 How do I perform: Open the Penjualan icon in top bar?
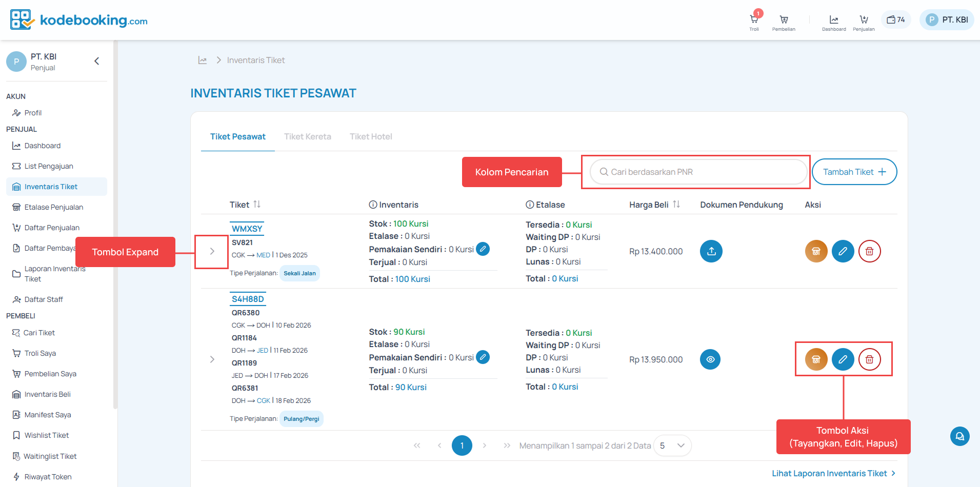coord(864,21)
